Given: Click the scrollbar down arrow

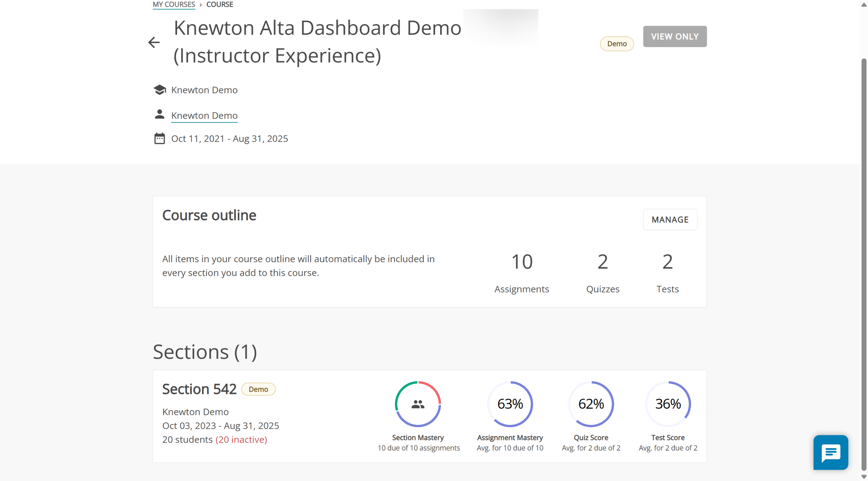Looking at the screenshot, I should [x=864, y=477].
